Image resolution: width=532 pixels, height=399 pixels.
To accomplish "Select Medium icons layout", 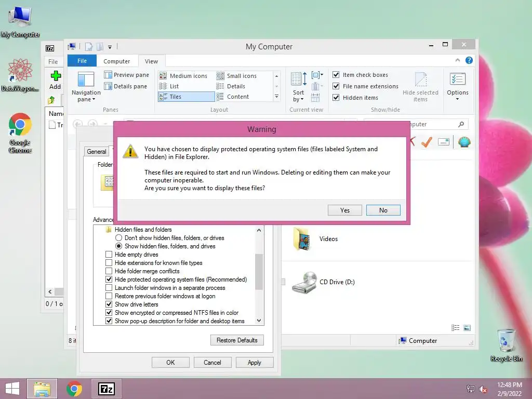I will (x=183, y=76).
